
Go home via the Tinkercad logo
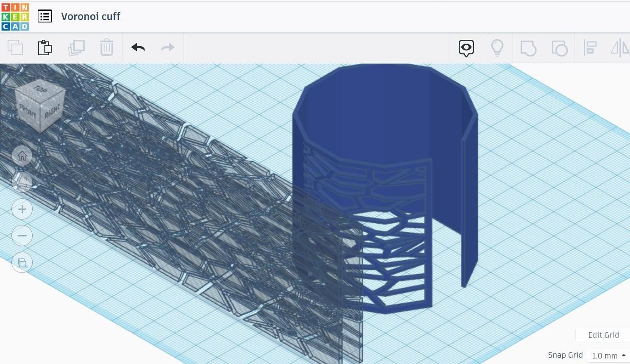pyautogui.click(x=15, y=16)
